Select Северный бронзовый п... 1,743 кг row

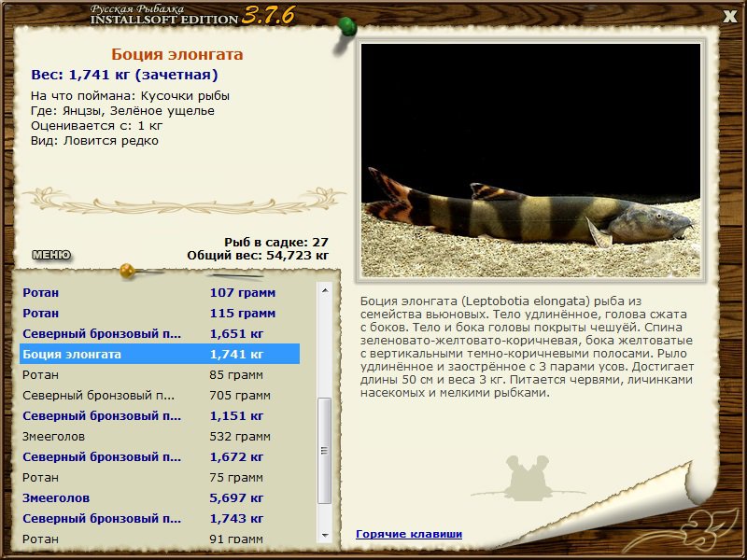coord(160,519)
